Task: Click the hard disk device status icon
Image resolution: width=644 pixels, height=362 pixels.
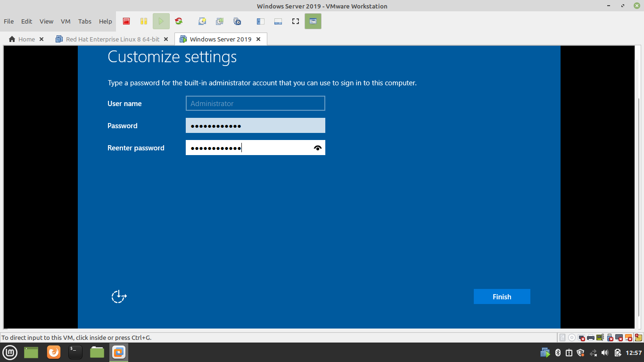Action: [x=562, y=337]
